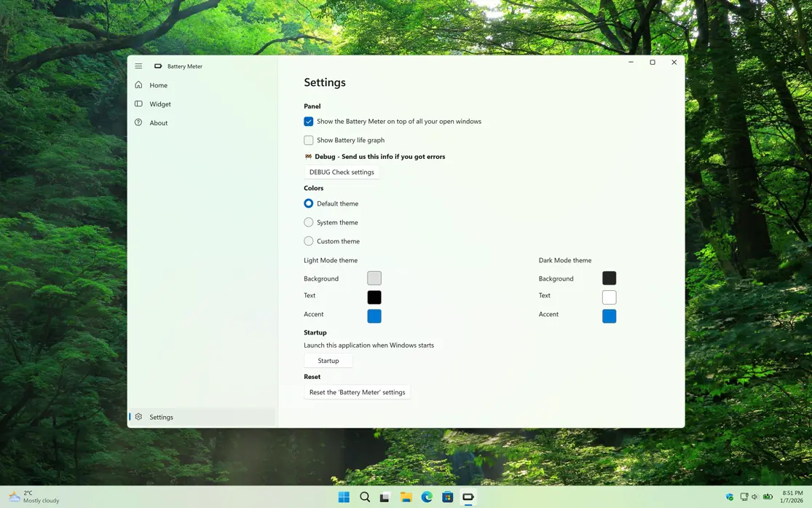The image size is (812, 508).
Task: Open Windows Start menu on taskbar
Action: coord(344,497)
